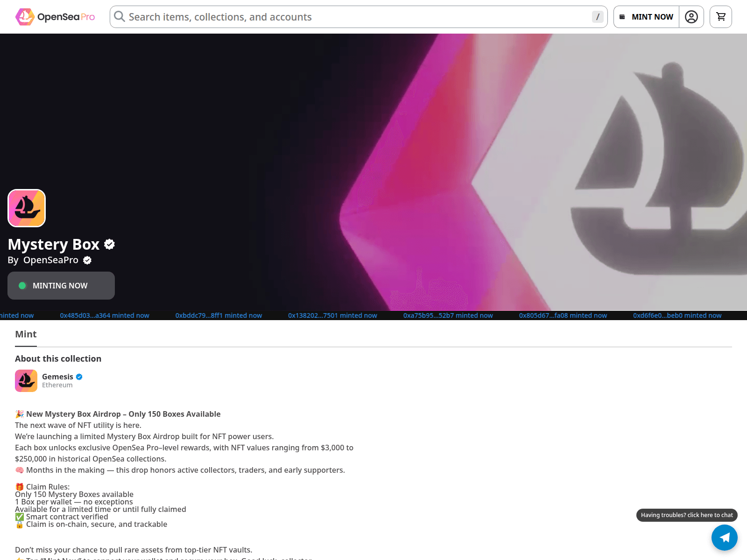Click the search magnifier icon
Screen dimensions: 747x560
(x=120, y=17)
